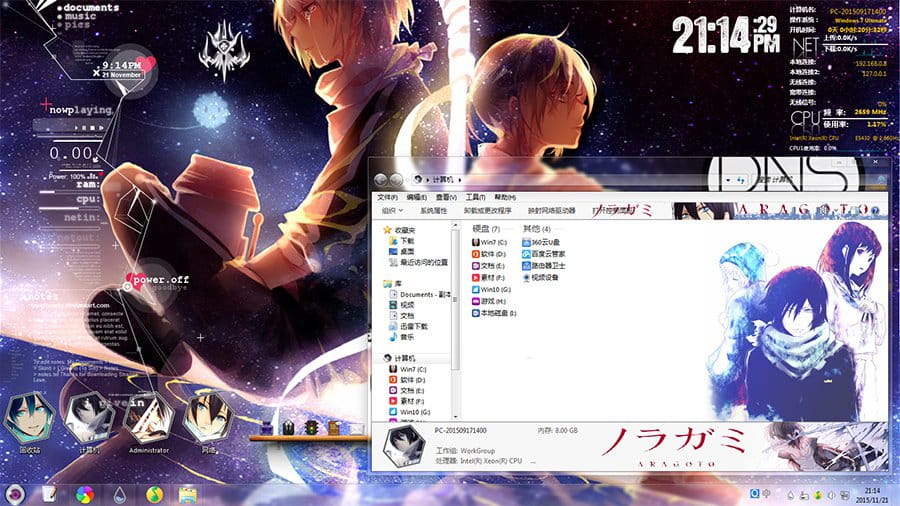Select 文档 library in sidebar
The width and height of the screenshot is (900, 506).
(401, 316)
